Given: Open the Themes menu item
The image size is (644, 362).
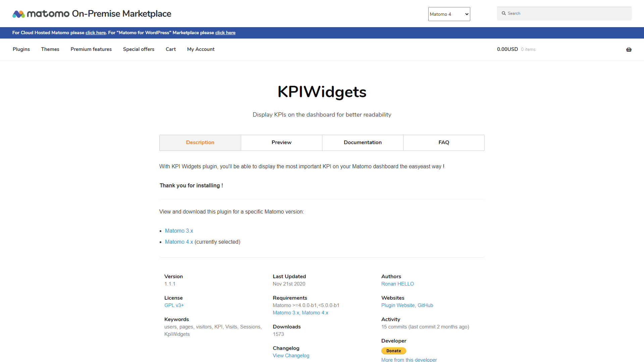Looking at the screenshot, I should coord(50,49).
